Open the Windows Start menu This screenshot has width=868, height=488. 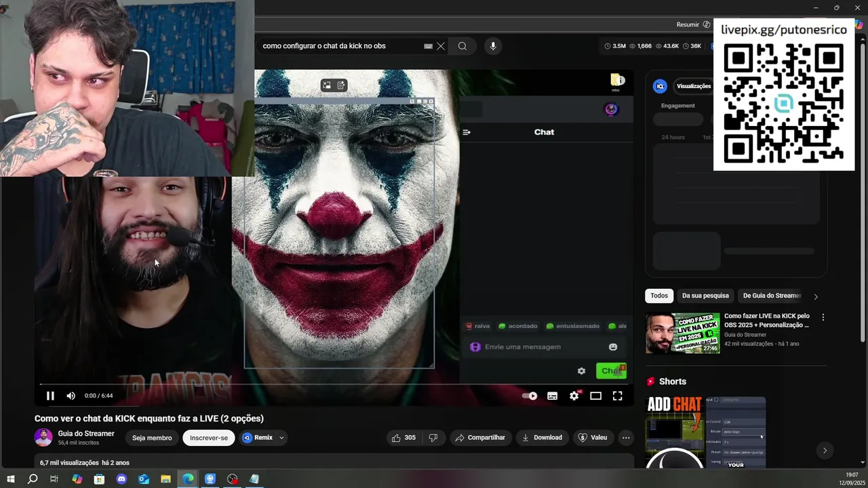coord(11,479)
